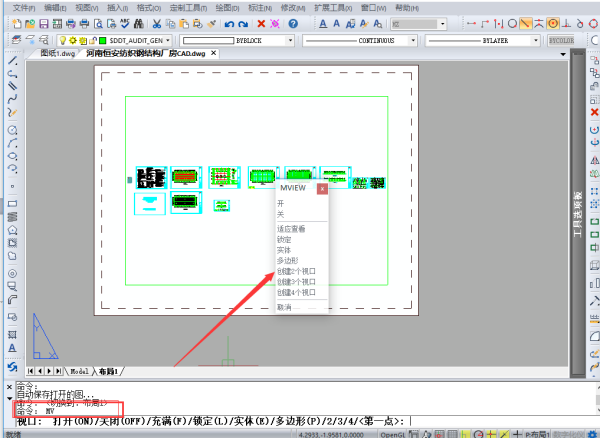
Task: Click the BYCOLOR plot style box
Action: pos(561,40)
